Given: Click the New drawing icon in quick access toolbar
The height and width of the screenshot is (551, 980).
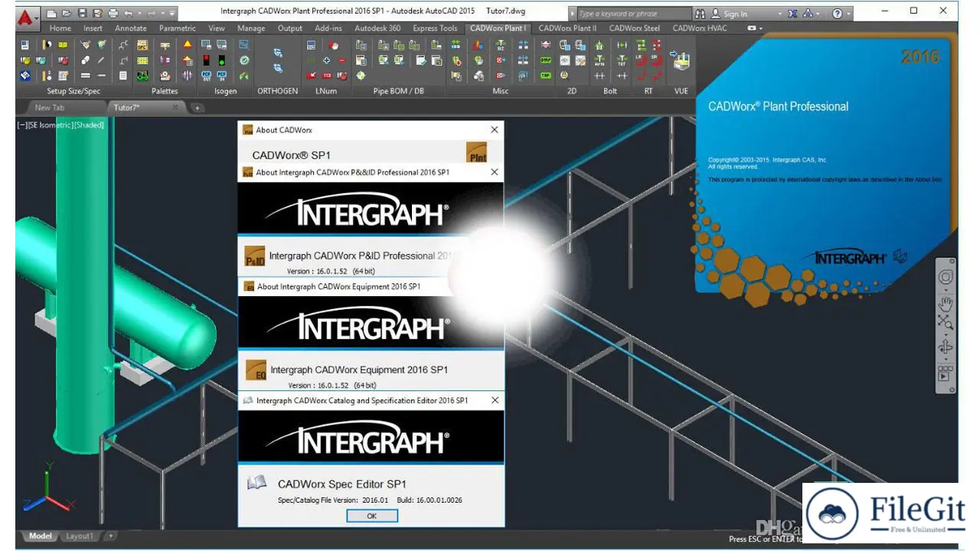Looking at the screenshot, I should tap(51, 14).
